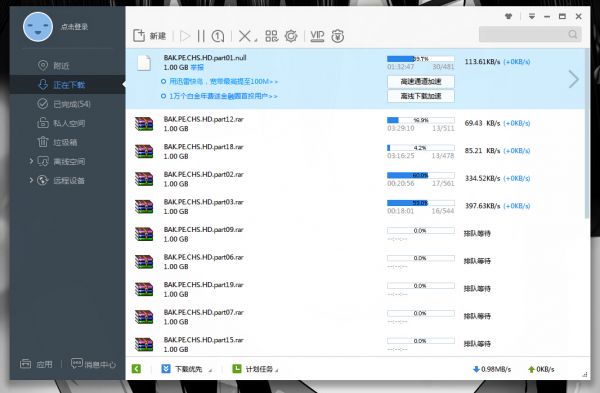Open the 计划任务 dropdown
The height and width of the screenshot is (393, 600).
click(x=255, y=369)
